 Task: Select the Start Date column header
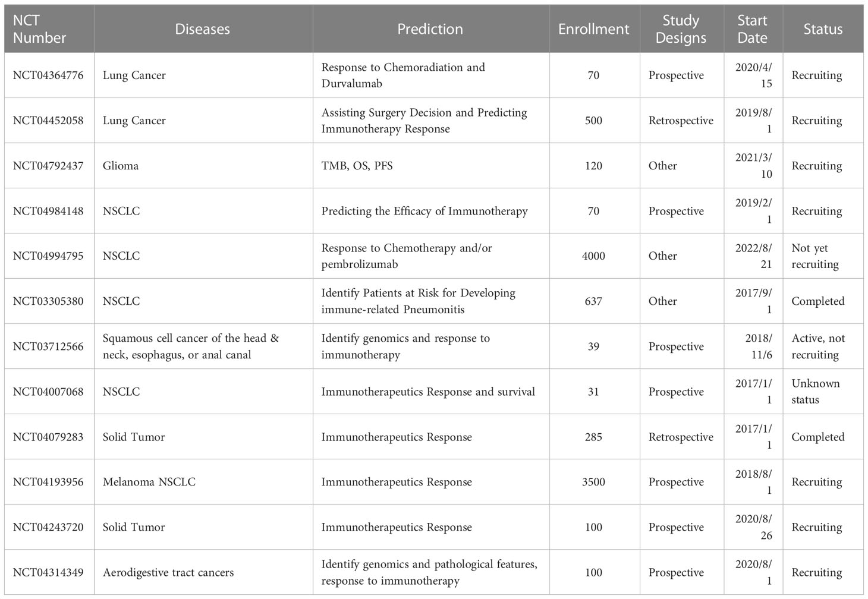point(753,29)
